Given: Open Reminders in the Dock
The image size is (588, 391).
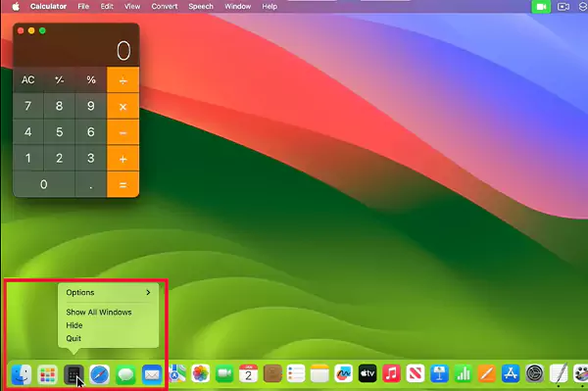Looking at the screenshot, I should click(x=296, y=373).
